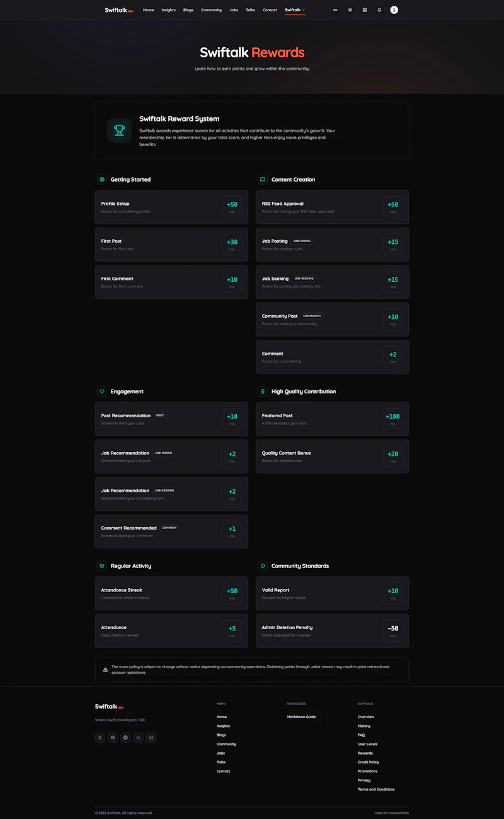Switch language via the EN button
The height and width of the screenshot is (819, 504).
(x=335, y=10)
